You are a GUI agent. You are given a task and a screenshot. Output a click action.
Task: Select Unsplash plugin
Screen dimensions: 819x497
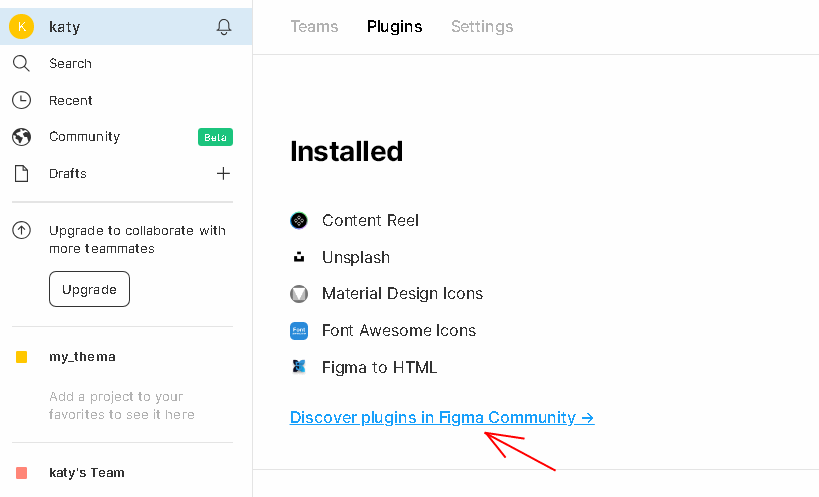(356, 257)
